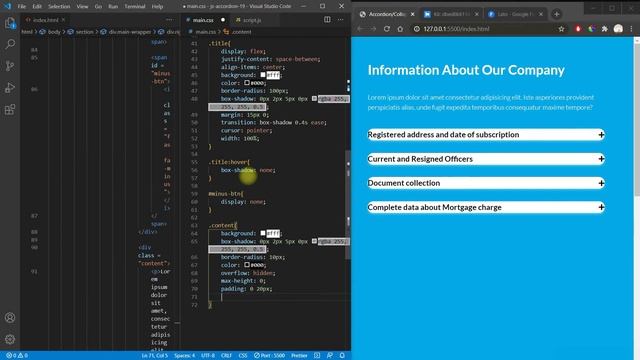Select the Accordion/Collapse browser tab

point(386,14)
